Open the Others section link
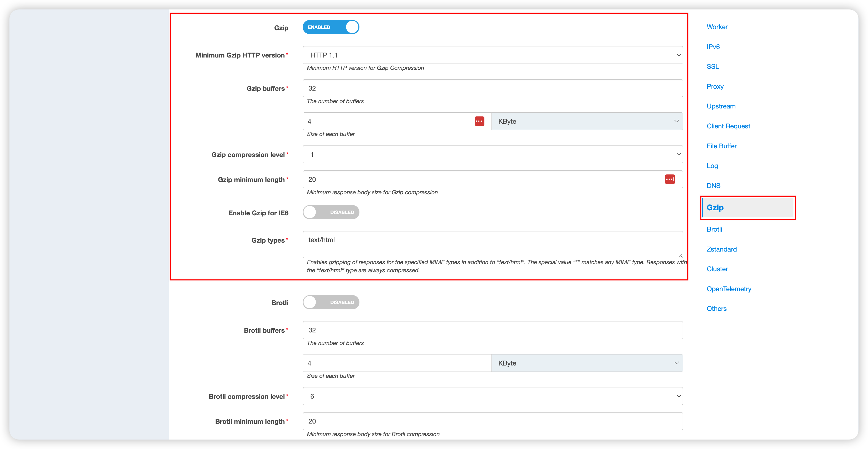The image size is (868, 449). tap(716, 309)
